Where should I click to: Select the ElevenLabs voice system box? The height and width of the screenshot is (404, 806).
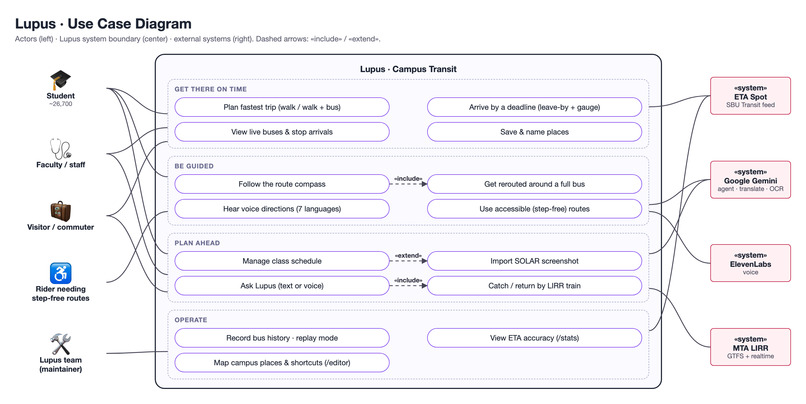[x=750, y=263]
